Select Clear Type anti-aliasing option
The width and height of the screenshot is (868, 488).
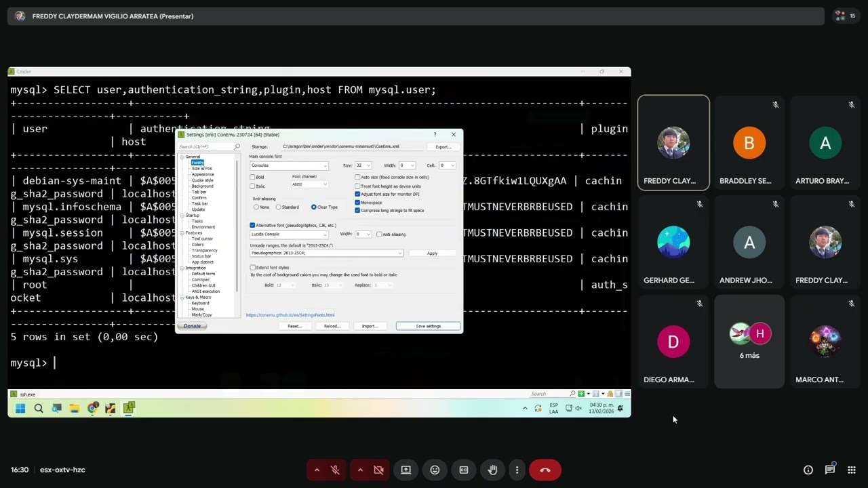click(313, 207)
